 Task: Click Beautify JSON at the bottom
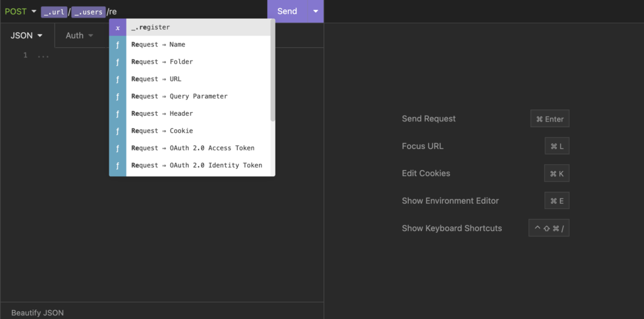37,313
